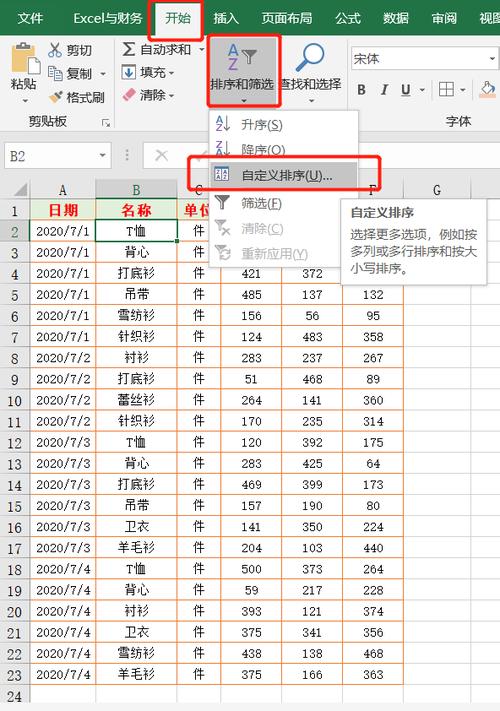The image size is (500, 711).
Task: Expand the AutoSum dropdown arrow
Action: (202, 49)
